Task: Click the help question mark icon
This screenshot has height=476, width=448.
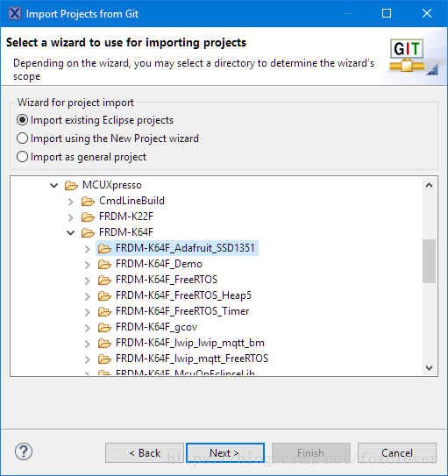Action: [24, 451]
